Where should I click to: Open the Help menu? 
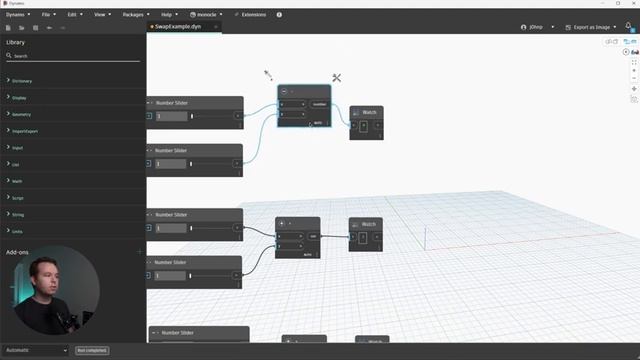coord(169,15)
